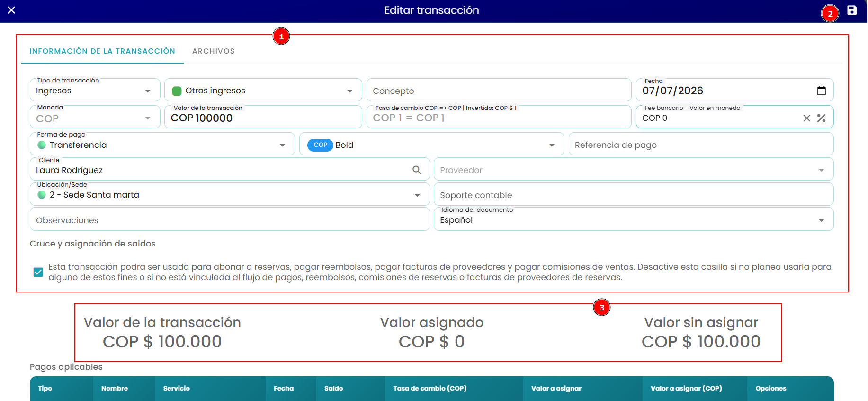868x401 pixels.
Task: Open the calendar picker in Fecha field
Action: [x=822, y=91]
